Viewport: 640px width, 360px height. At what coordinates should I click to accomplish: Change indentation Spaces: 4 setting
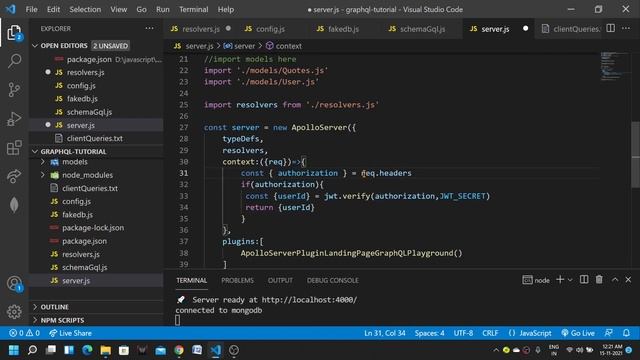pos(429,333)
